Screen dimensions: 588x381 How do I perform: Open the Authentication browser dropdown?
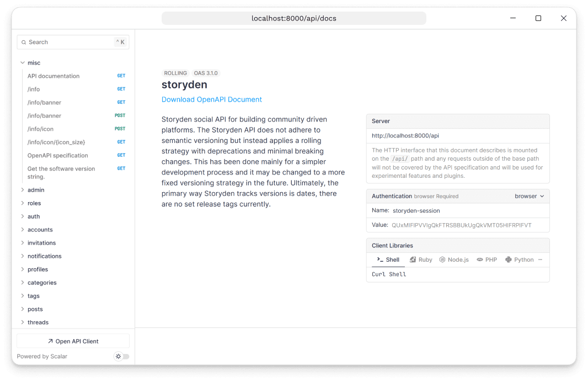point(529,196)
